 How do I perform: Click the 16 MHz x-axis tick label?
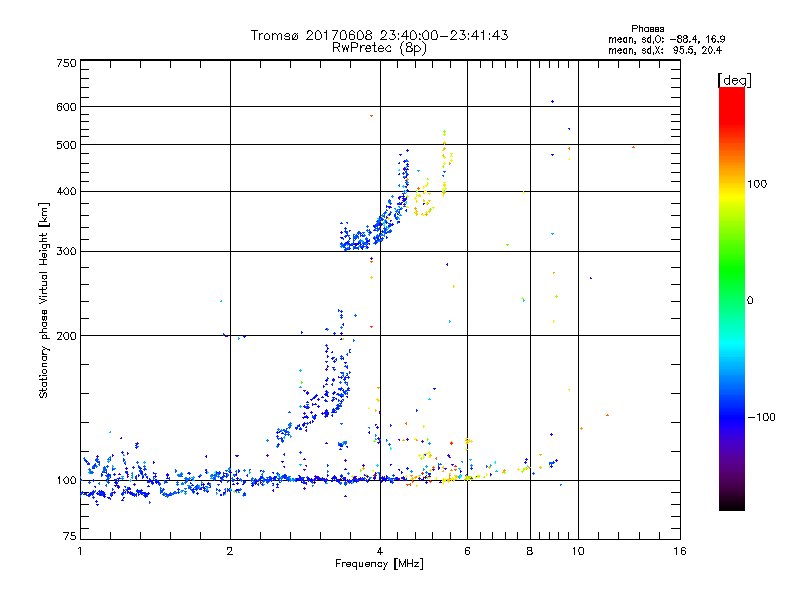tap(679, 552)
